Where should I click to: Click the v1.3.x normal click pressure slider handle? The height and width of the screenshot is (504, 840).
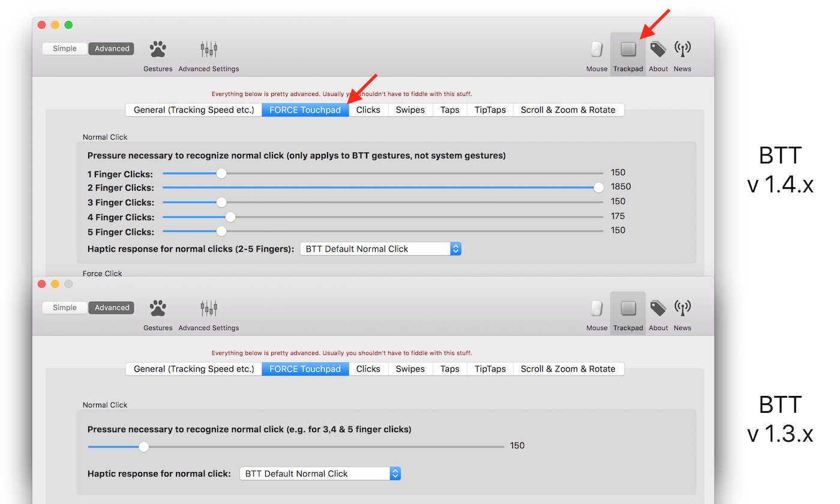[x=143, y=447]
